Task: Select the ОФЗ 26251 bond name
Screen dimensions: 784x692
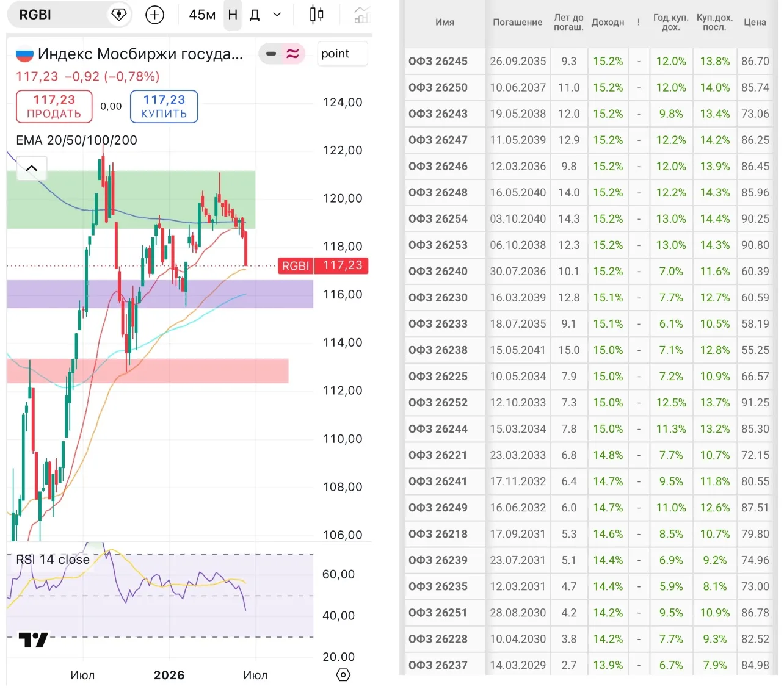Action: pyautogui.click(x=438, y=613)
